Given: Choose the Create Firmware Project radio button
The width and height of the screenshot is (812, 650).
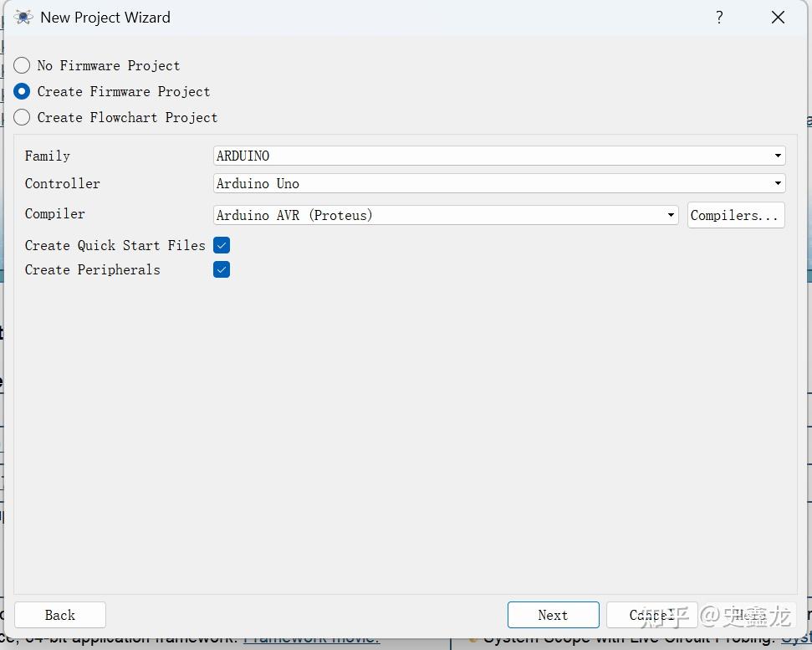Looking at the screenshot, I should tap(22, 92).
